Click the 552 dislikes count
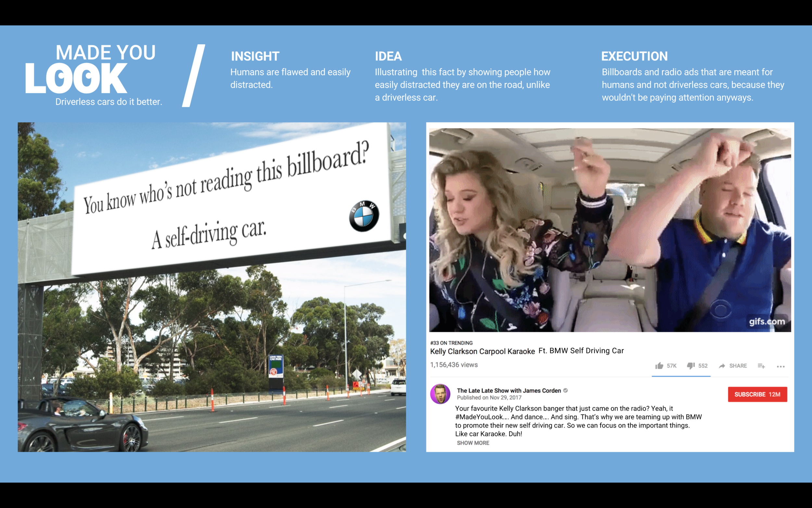 pyautogui.click(x=703, y=366)
